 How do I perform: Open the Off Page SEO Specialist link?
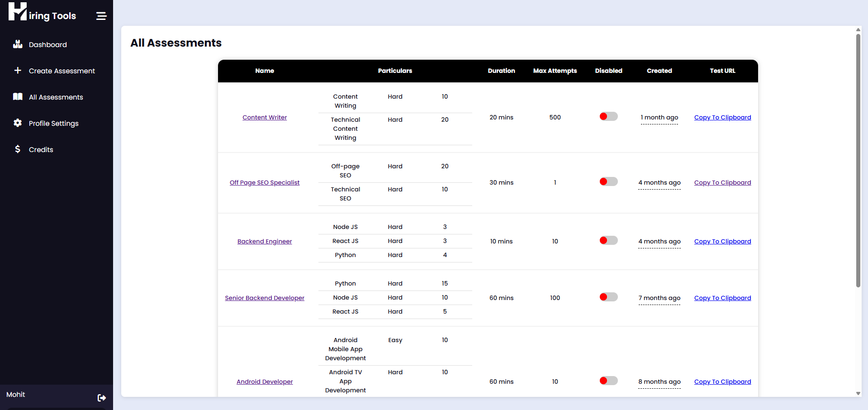(265, 182)
